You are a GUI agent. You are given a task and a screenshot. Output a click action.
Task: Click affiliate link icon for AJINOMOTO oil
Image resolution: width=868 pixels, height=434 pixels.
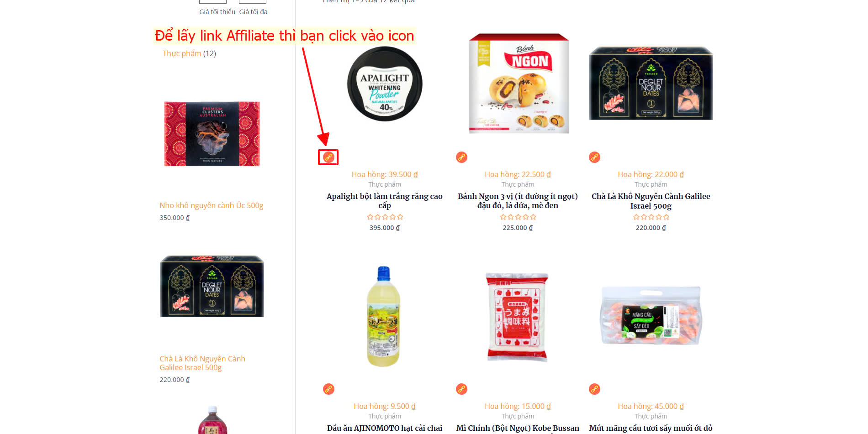click(x=328, y=389)
